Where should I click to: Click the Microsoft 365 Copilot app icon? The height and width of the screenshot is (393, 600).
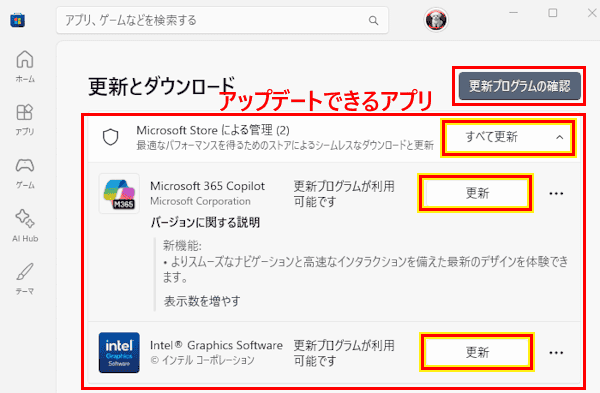(119, 193)
